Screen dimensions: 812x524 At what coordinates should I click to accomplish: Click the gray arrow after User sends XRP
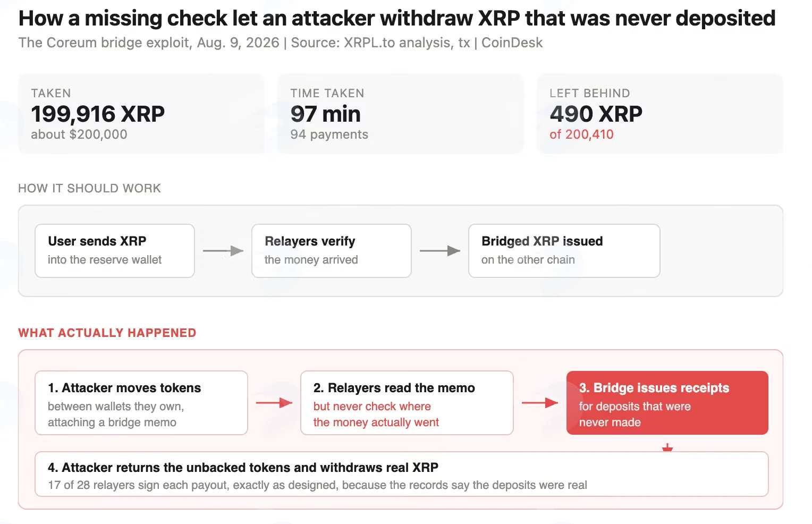(x=223, y=251)
